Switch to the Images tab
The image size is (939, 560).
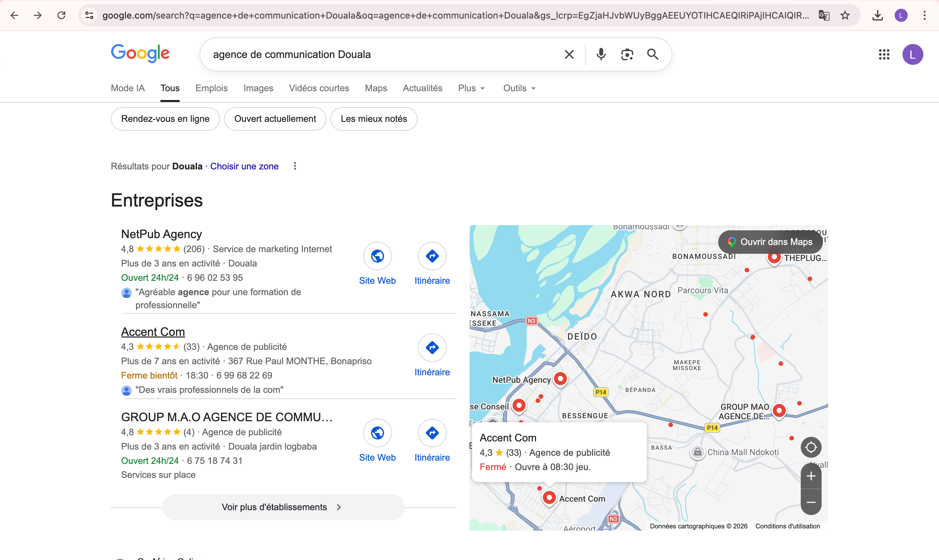pyautogui.click(x=258, y=88)
